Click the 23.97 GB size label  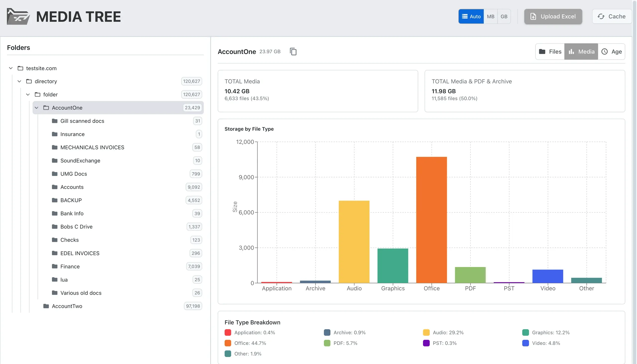click(270, 51)
